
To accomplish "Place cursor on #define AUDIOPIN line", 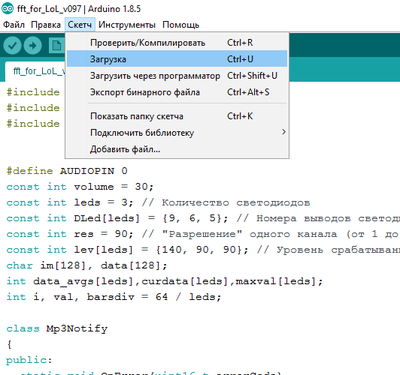I will 67,171.
